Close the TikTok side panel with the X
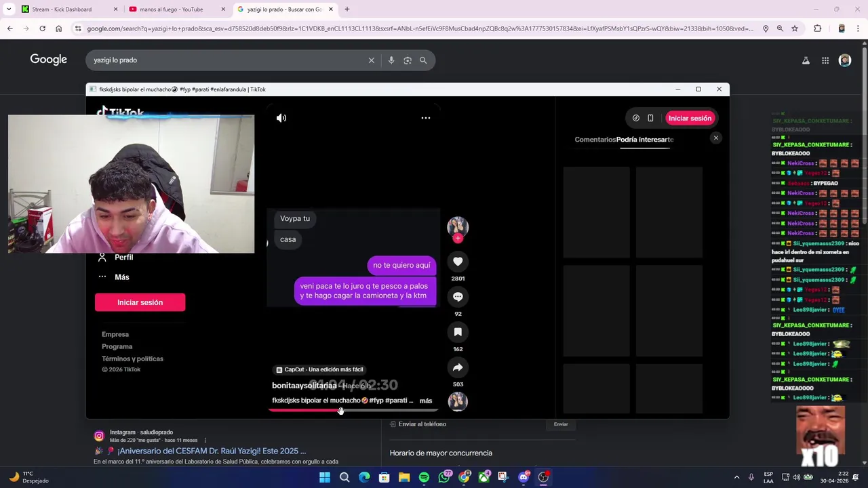 tap(715, 138)
